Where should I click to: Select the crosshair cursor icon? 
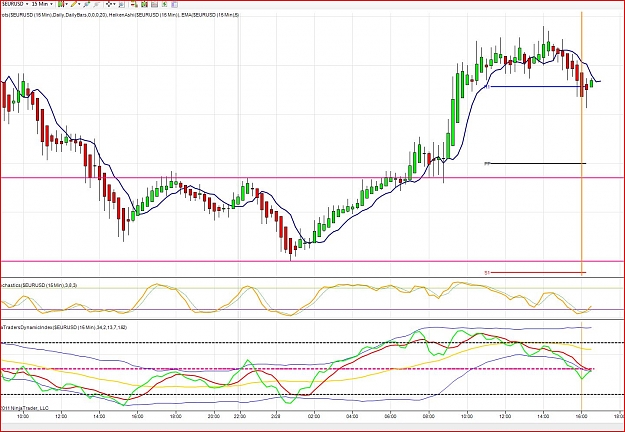[x=109, y=4]
